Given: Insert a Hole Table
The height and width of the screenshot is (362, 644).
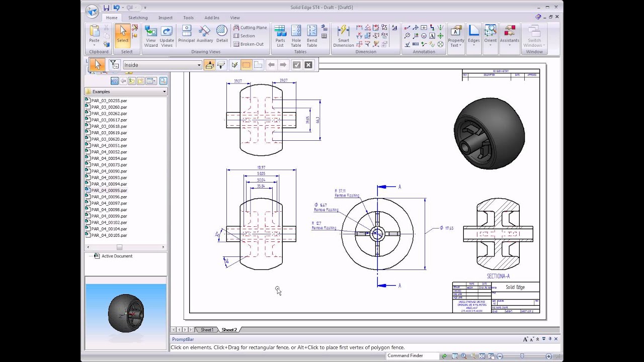Looking at the screenshot, I should [x=296, y=36].
